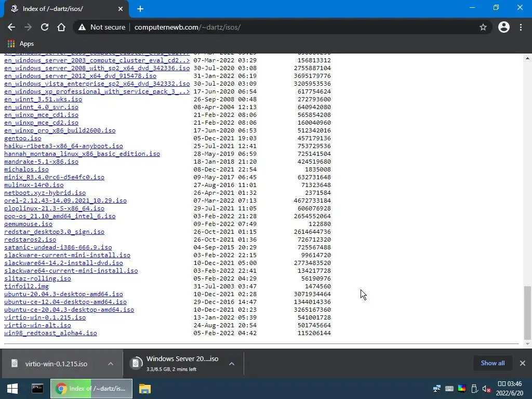Click the scrollbar up arrow

pyautogui.click(x=527, y=58)
